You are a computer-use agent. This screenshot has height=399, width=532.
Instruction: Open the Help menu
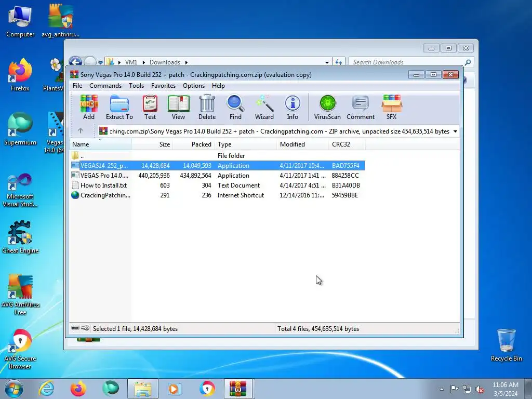pyautogui.click(x=219, y=86)
